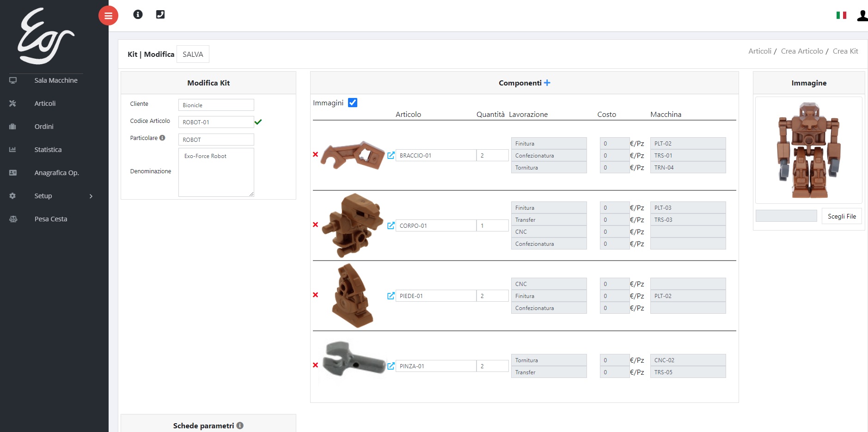The image size is (868, 432).
Task: Click the PLT-03 machine field
Action: [x=688, y=207]
